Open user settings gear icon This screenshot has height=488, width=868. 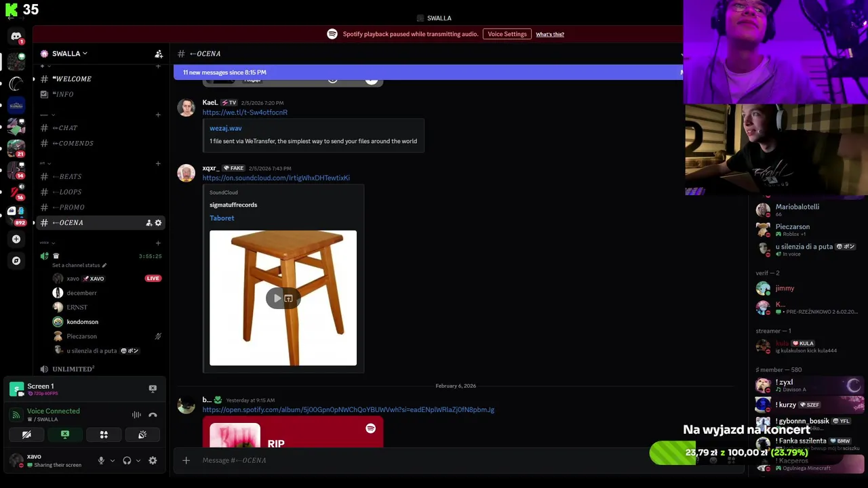click(153, 460)
